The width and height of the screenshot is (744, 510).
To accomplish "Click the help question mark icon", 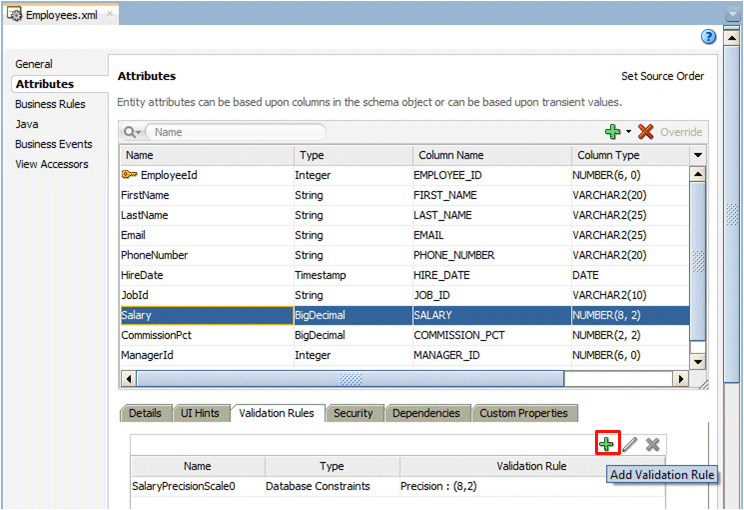I will (708, 37).
